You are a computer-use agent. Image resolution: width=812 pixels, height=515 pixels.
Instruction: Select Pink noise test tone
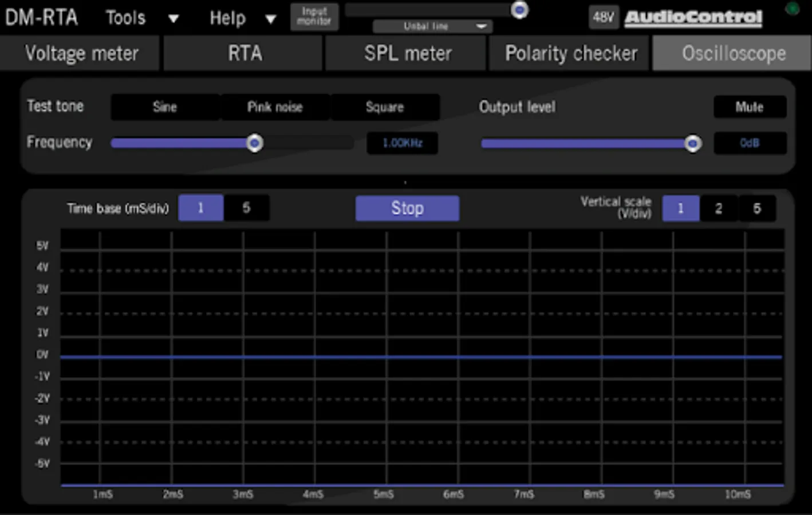(275, 107)
